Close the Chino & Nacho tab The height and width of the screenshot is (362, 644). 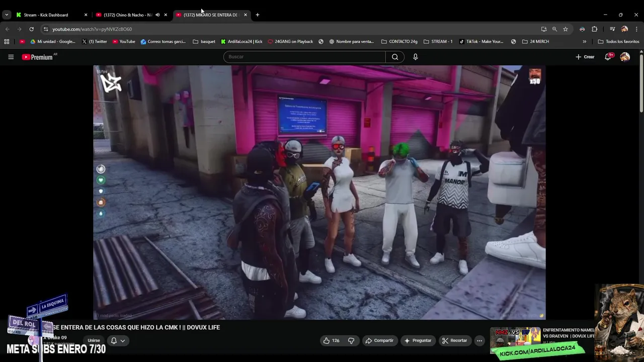pos(166,15)
